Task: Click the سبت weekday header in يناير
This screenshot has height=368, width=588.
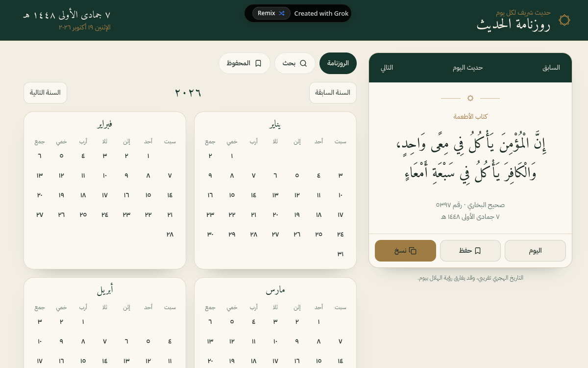Action: (341, 142)
